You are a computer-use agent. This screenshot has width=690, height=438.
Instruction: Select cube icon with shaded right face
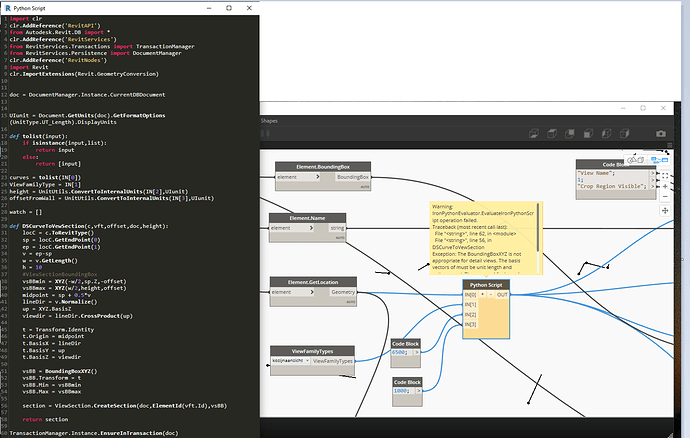(624, 133)
